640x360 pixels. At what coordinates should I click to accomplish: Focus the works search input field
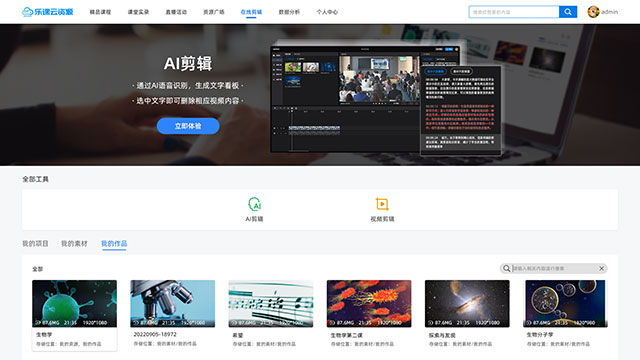[x=554, y=268]
